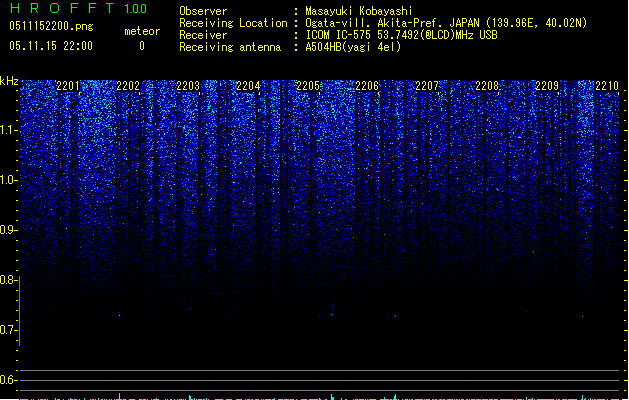Click the meteor count label
This screenshot has height=400, width=629.
(142, 31)
